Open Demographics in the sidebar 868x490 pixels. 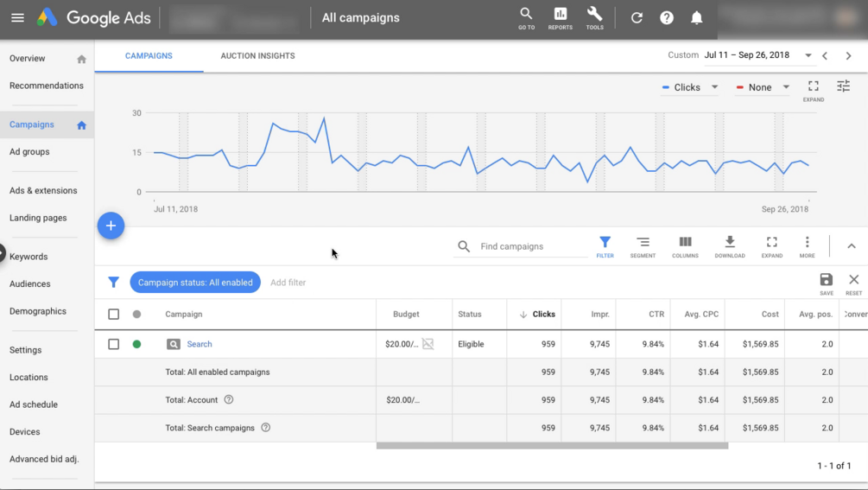tap(38, 310)
